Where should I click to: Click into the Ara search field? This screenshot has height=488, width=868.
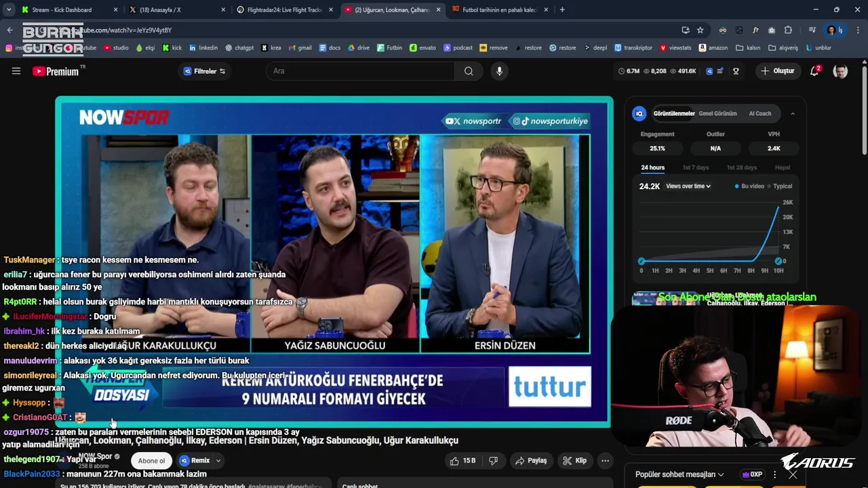(x=359, y=71)
